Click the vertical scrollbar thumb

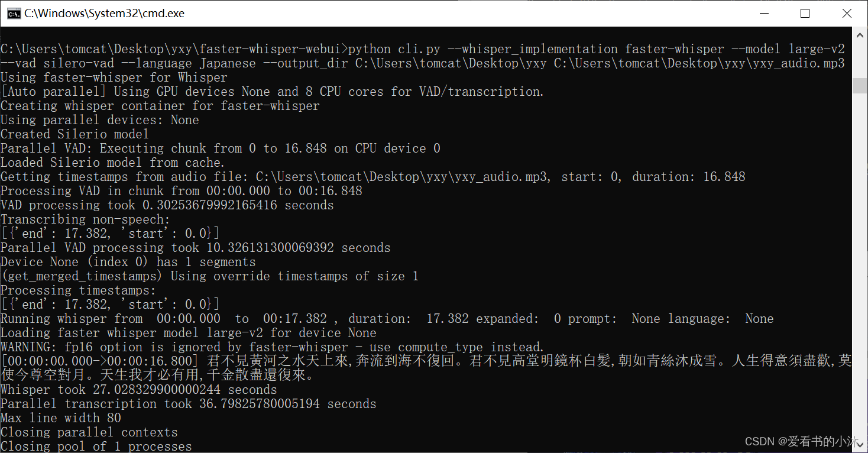[x=860, y=85]
